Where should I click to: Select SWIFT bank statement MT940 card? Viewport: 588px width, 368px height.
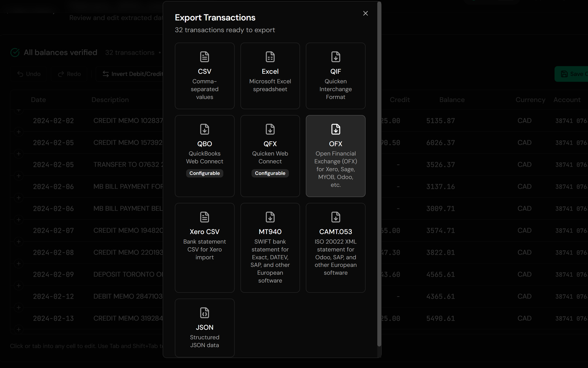tap(270, 248)
